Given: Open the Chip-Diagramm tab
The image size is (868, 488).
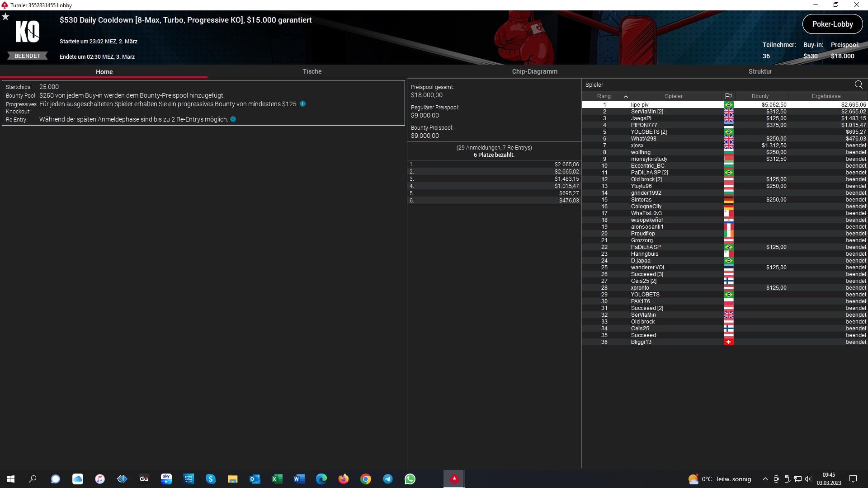Looking at the screenshot, I should [534, 71].
